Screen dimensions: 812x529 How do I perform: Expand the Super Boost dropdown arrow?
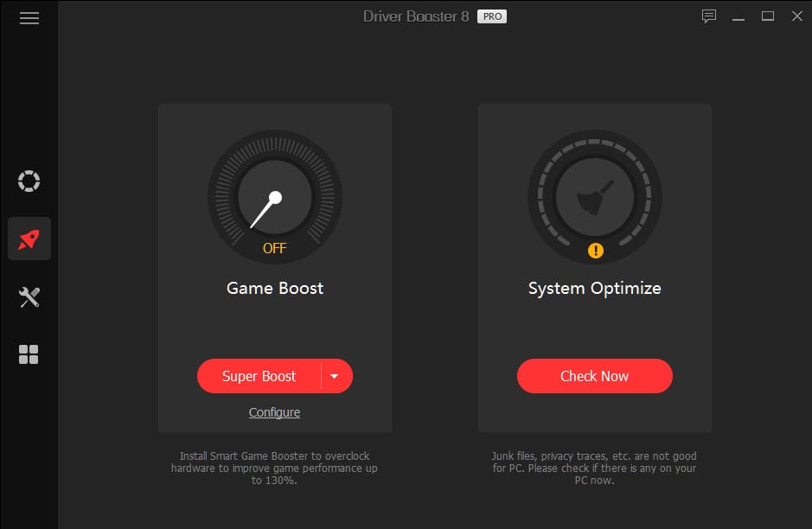[x=335, y=376]
